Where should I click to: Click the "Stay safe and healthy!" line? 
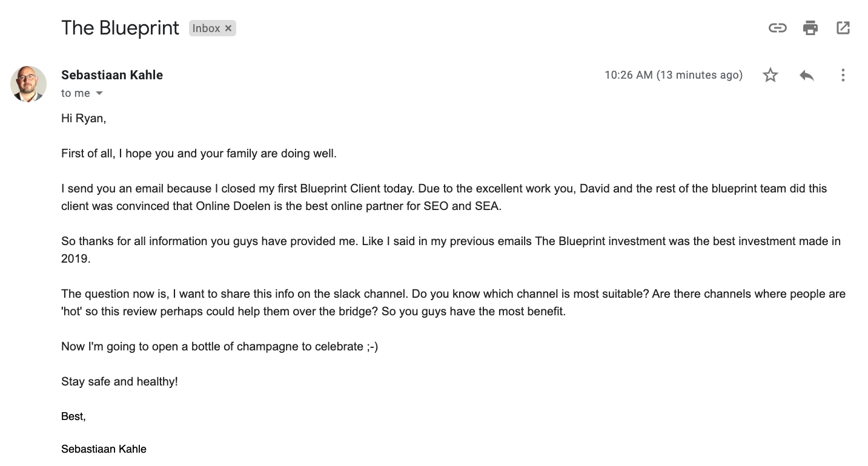(119, 382)
